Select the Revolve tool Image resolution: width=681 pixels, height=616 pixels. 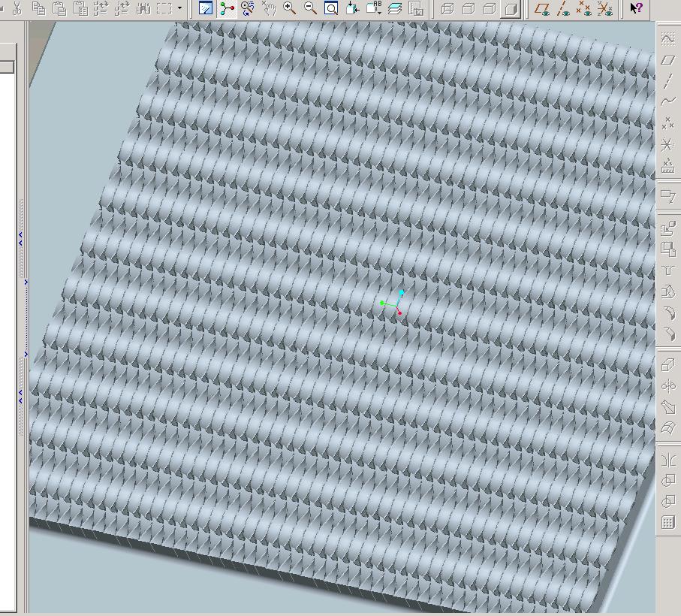coord(668,386)
